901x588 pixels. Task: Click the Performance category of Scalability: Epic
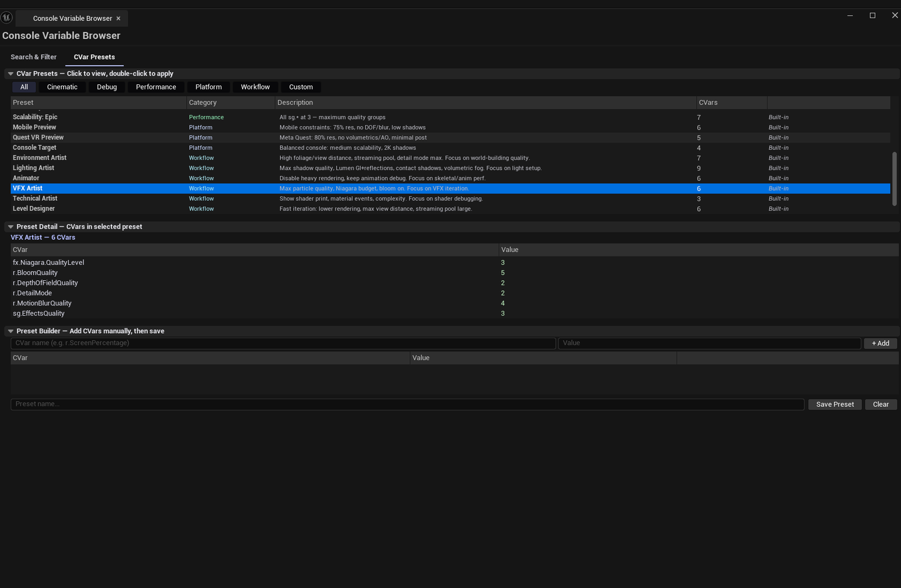206,117
